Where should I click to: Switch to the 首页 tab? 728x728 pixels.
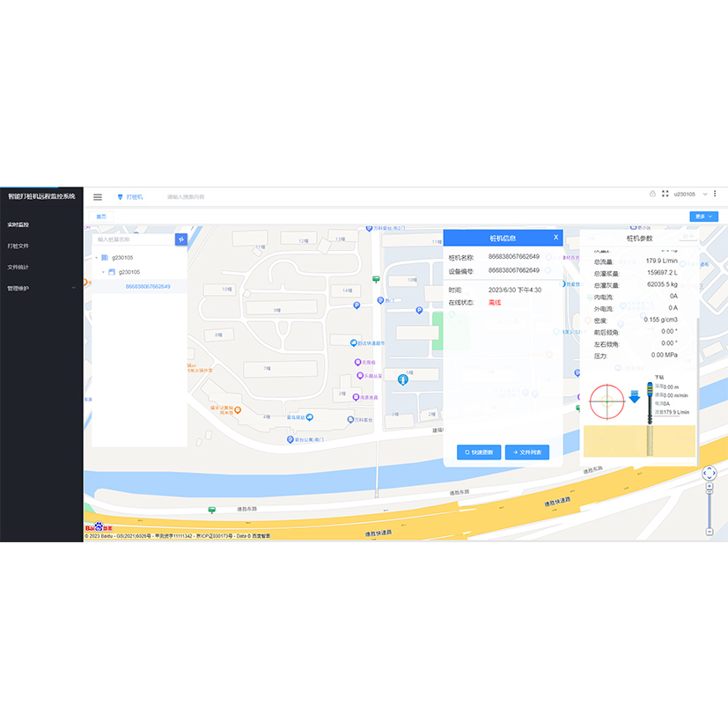(x=101, y=217)
